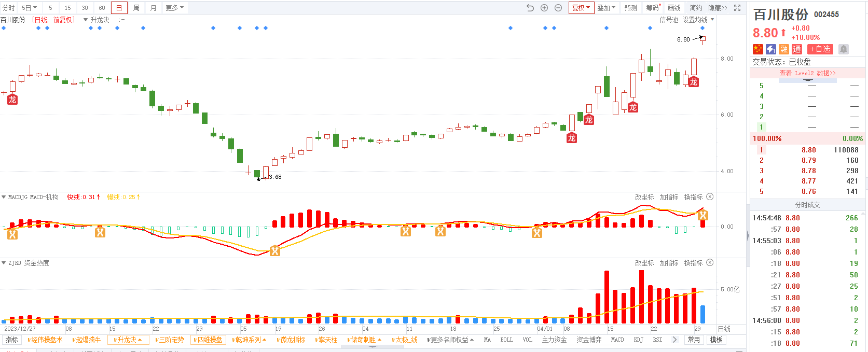Select 15-minute period

point(67,8)
